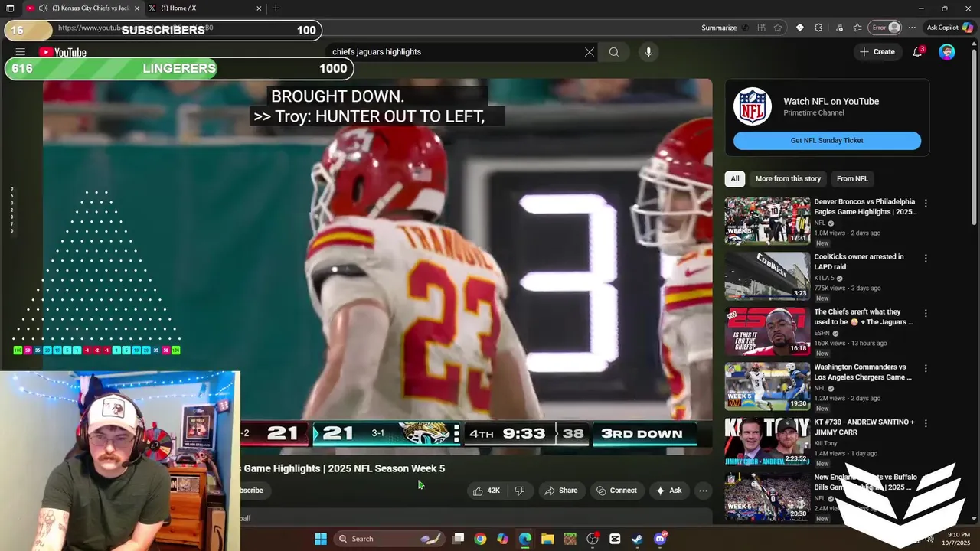Select the 'All' recommendations chip
The height and width of the screenshot is (551, 980).
pos(735,179)
